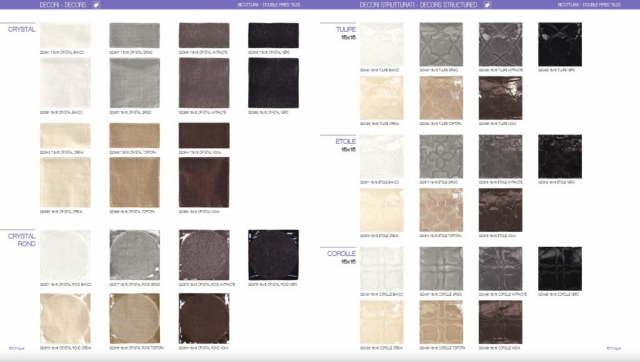Choose the Etoile Nero tile
640x362 pixels.
[x=560, y=157]
